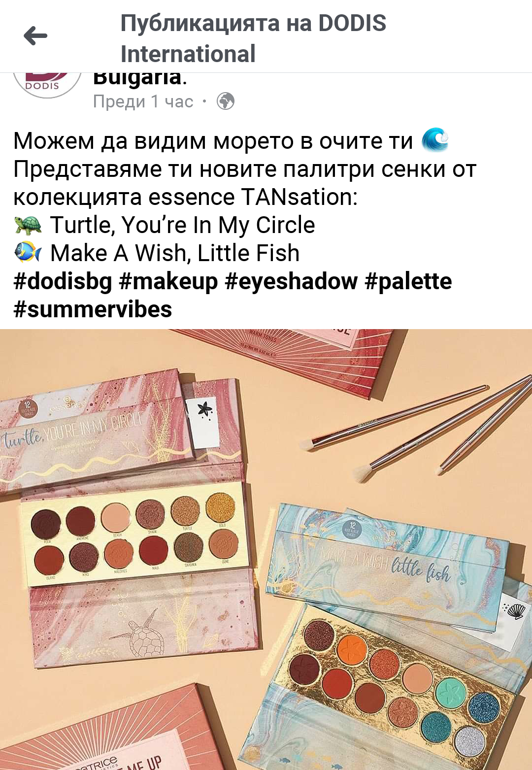Tap the turtle emoji in post
This screenshot has width=532, height=770.
(x=28, y=225)
